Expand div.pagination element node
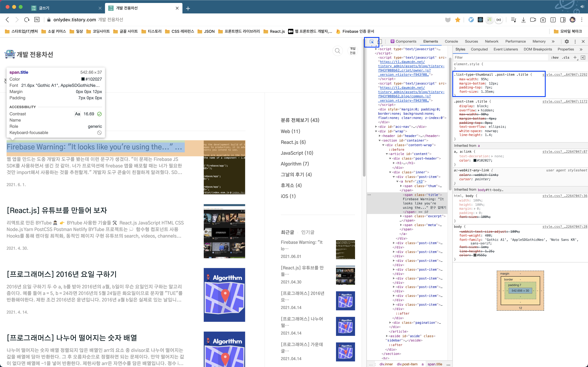The image size is (588, 367). pyautogui.click(x=390, y=323)
